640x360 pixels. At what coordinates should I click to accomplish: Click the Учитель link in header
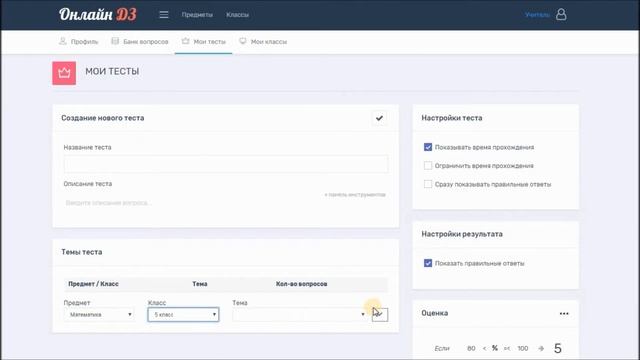point(537,15)
